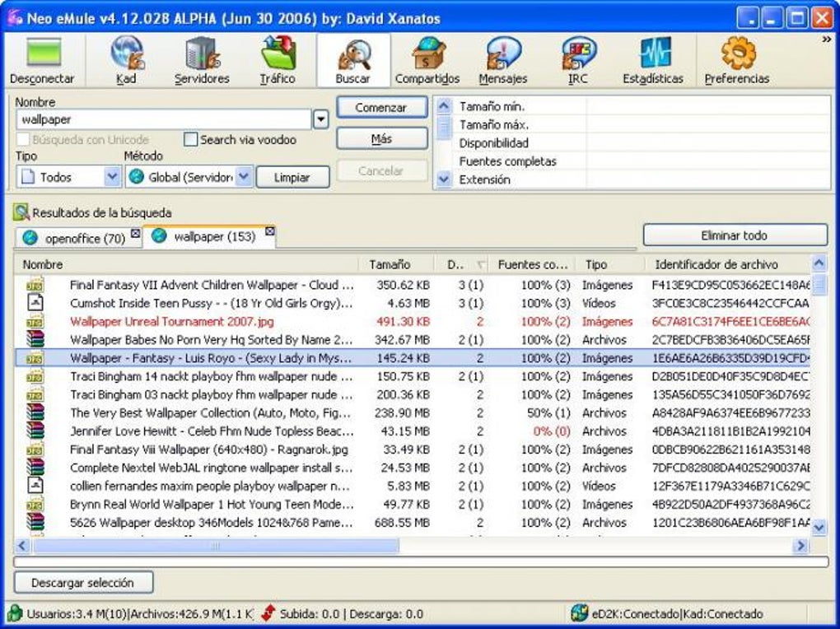
Task: Click the Eliminar todo button
Action: [735, 235]
